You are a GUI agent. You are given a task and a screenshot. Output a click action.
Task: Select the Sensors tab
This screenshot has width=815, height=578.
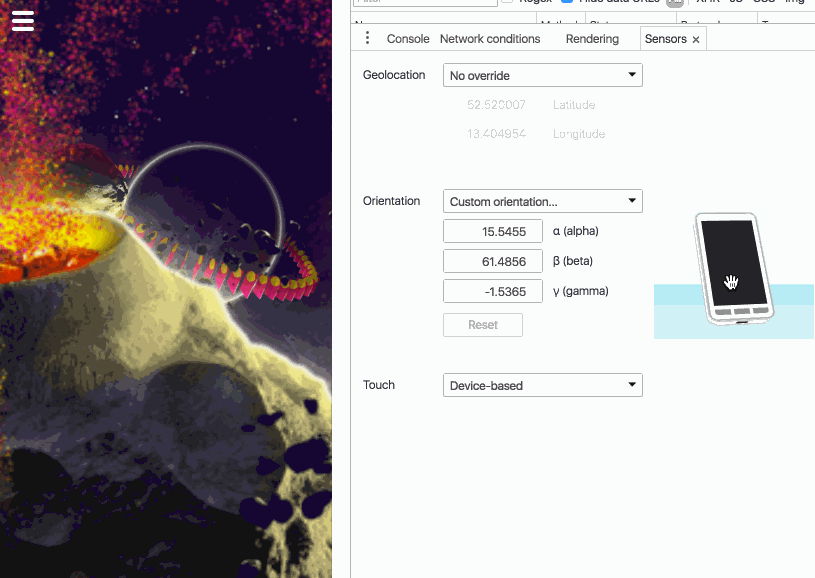[665, 39]
